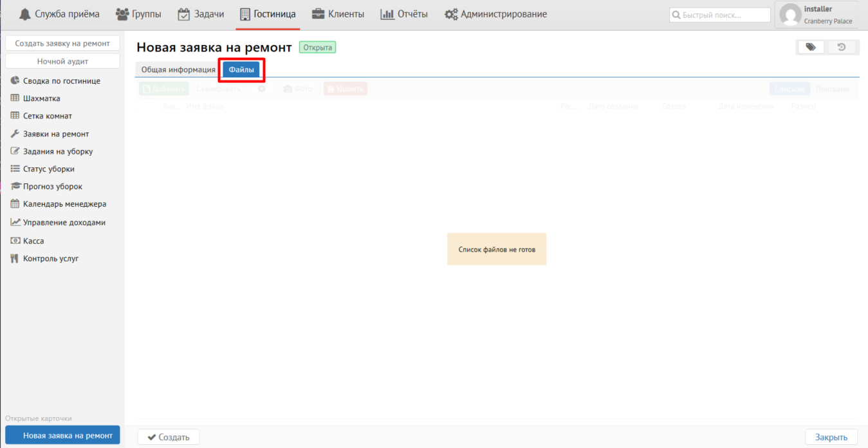Click the Размер column header

(x=804, y=106)
